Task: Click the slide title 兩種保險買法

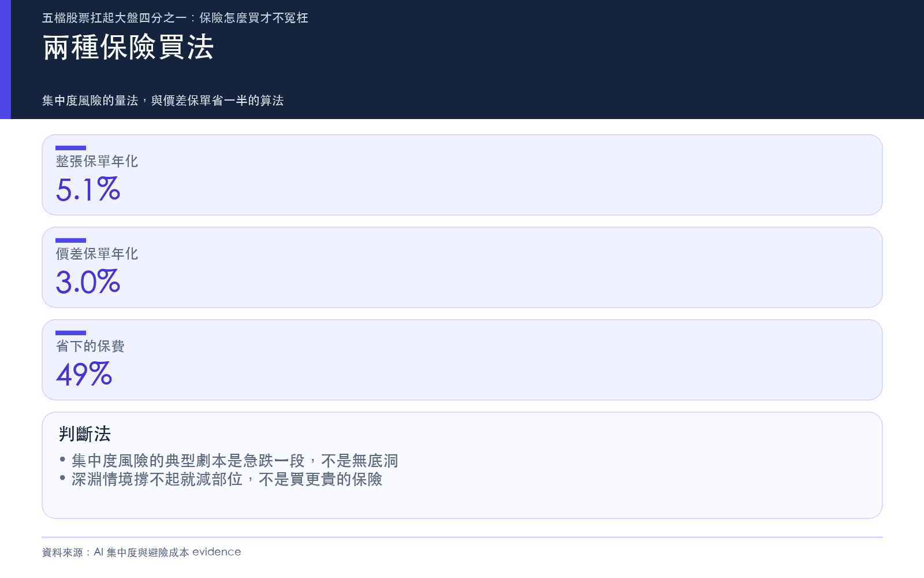Action: [128, 47]
